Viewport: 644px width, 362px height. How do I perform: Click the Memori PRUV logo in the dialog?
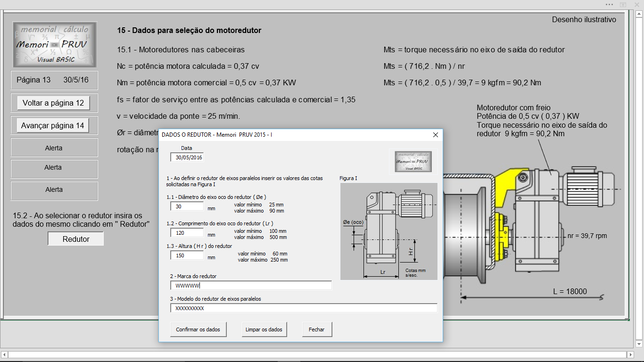(413, 162)
